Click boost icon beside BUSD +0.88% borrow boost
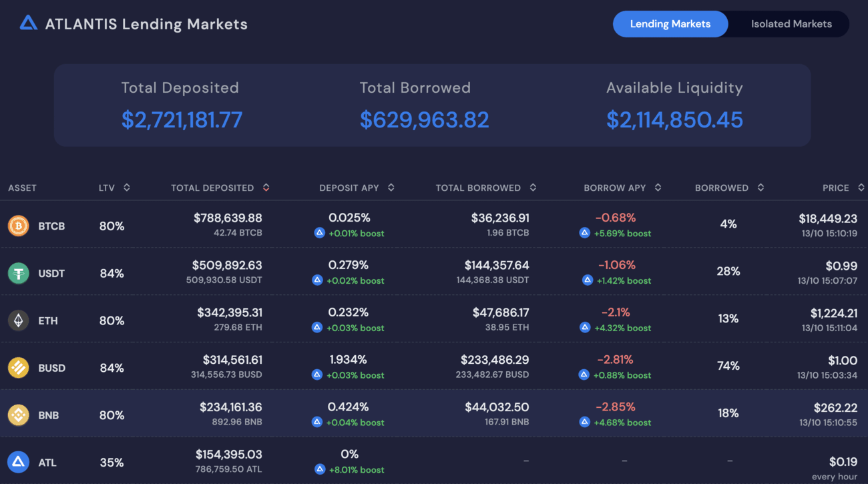This screenshot has width=868, height=484. click(x=584, y=375)
